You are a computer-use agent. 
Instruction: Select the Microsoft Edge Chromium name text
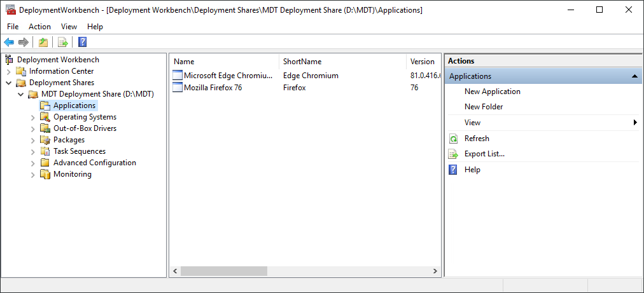[228, 76]
